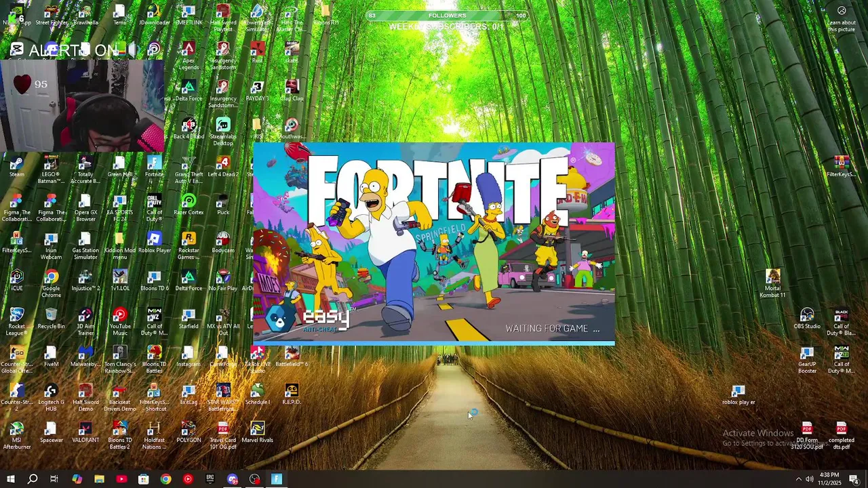Select the Rust game icon
Screen dimensions: 868x488
[257, 54]
